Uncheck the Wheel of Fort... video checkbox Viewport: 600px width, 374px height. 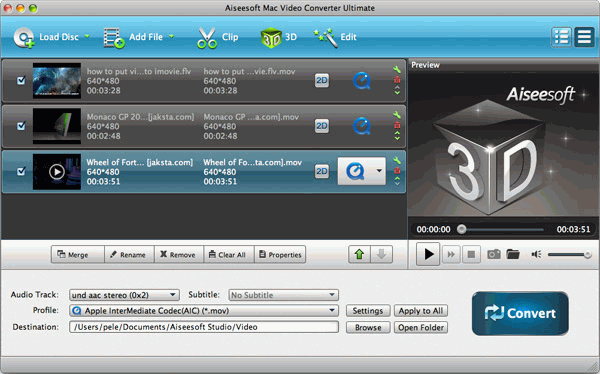[x=21, y=171]
